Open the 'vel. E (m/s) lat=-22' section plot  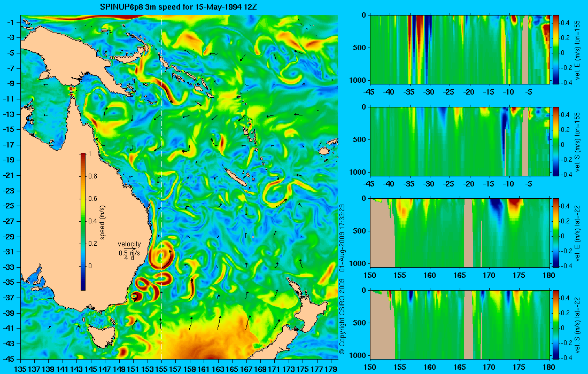[x=460, y=233]
